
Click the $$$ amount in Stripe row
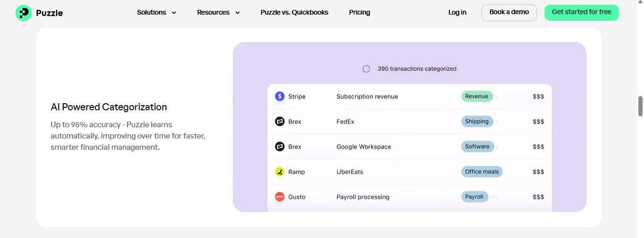(538, 97)
